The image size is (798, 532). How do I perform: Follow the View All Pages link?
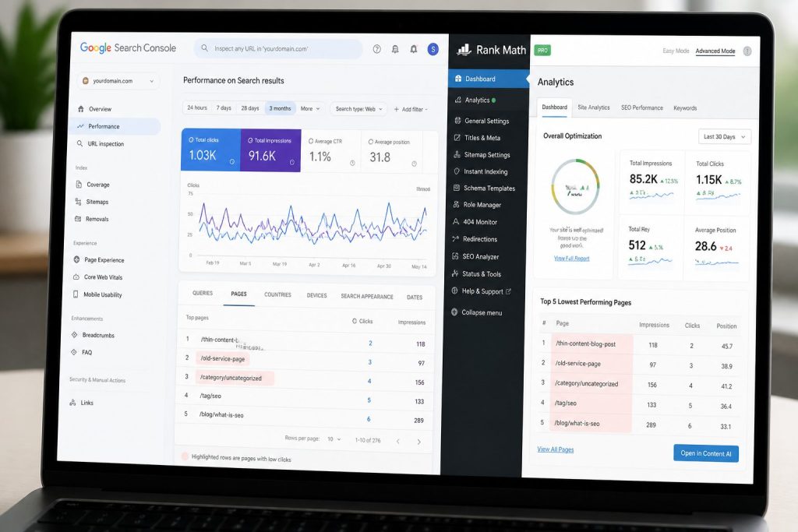(555, 449)
